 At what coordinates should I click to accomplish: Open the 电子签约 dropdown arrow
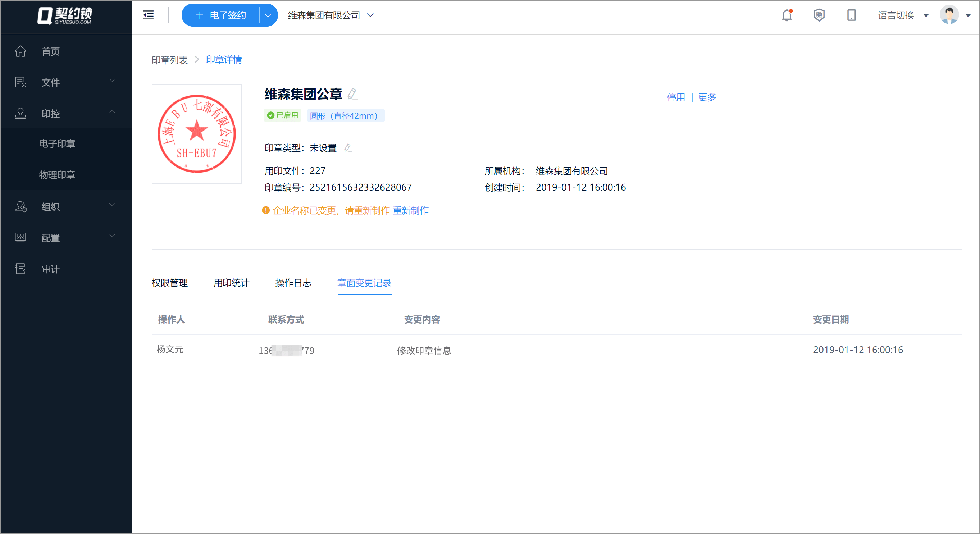click(268, 15)
